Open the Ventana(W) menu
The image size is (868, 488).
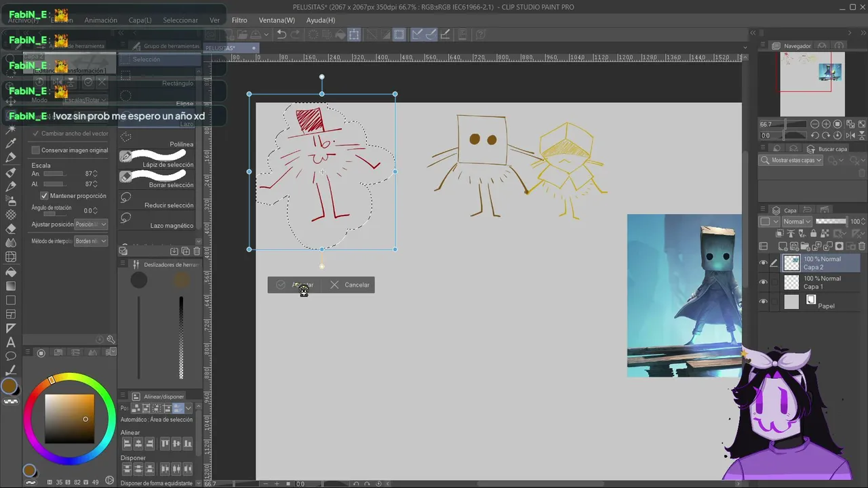pyautogui.click(x=277, y=20)
